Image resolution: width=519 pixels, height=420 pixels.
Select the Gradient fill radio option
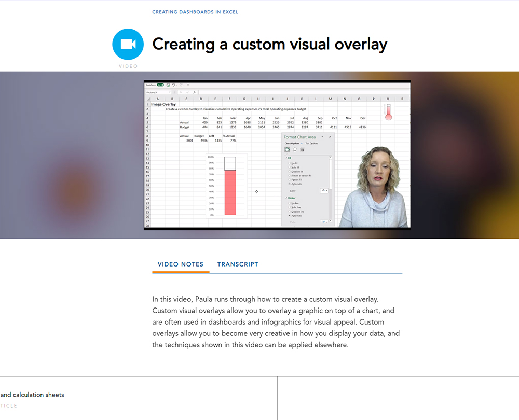(x=289, y=172)
